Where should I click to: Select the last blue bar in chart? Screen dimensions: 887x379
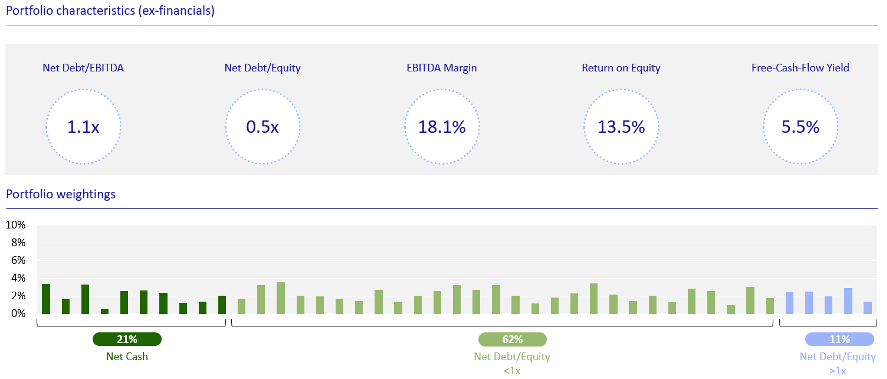pyautogui.click(x=868, y=308)
